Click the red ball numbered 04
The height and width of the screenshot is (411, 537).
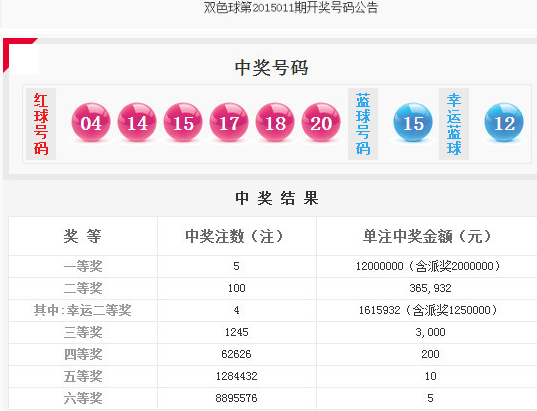coord(91,122)
